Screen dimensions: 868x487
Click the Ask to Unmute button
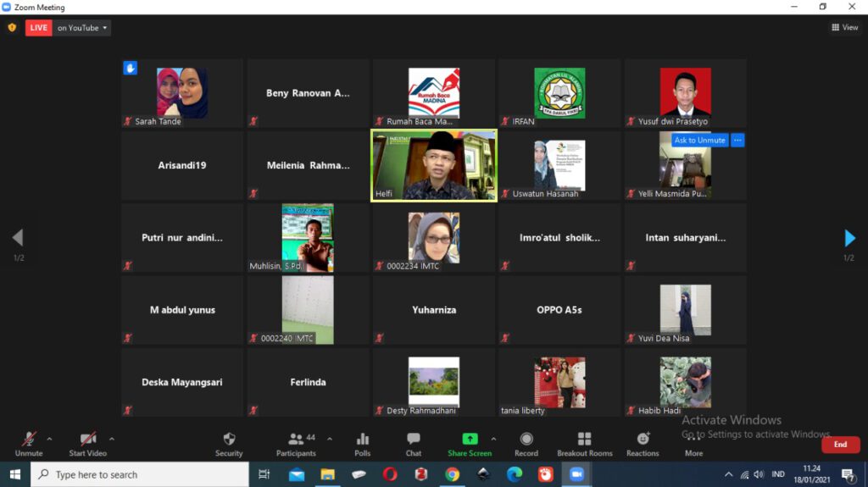pos(699,141)
